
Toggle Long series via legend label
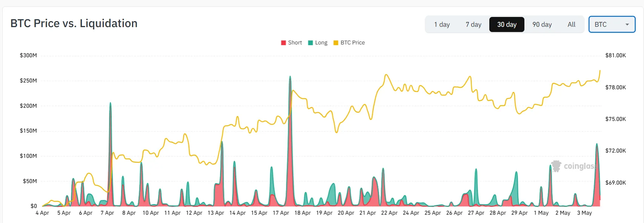[x=321, y=43]
